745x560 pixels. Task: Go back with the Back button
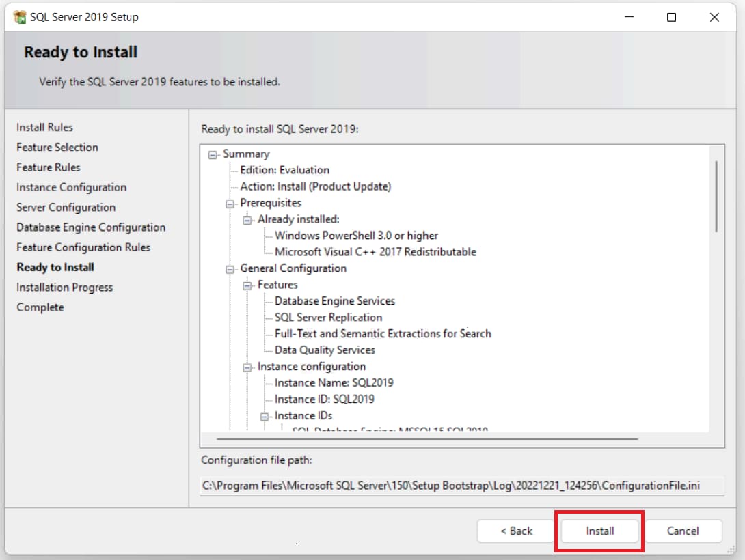tap(516, 531)
